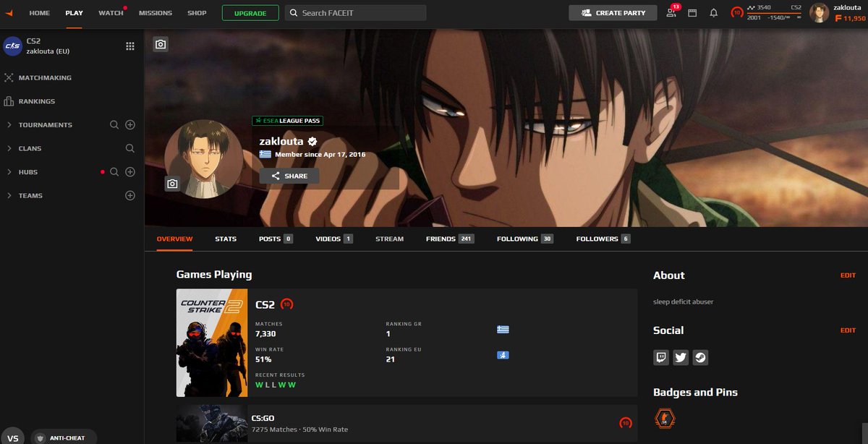The height and width of the screenshot is (444, 868).
Task: Search tournaments magnifier icon
Action: click(x=114, y=125)
